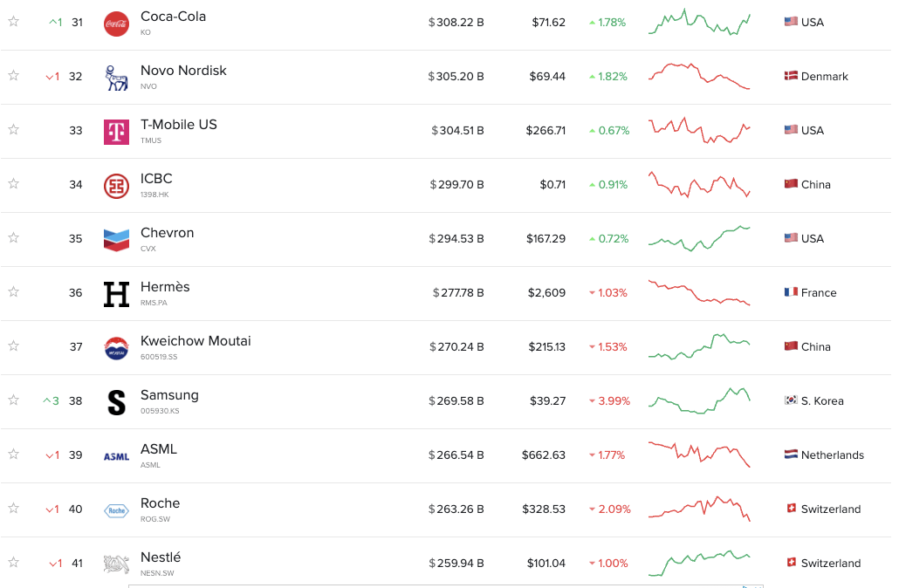This screenshot has height=588, width=899.
Task: Click the RMS.PA ticker text
Action: [154, 303]
